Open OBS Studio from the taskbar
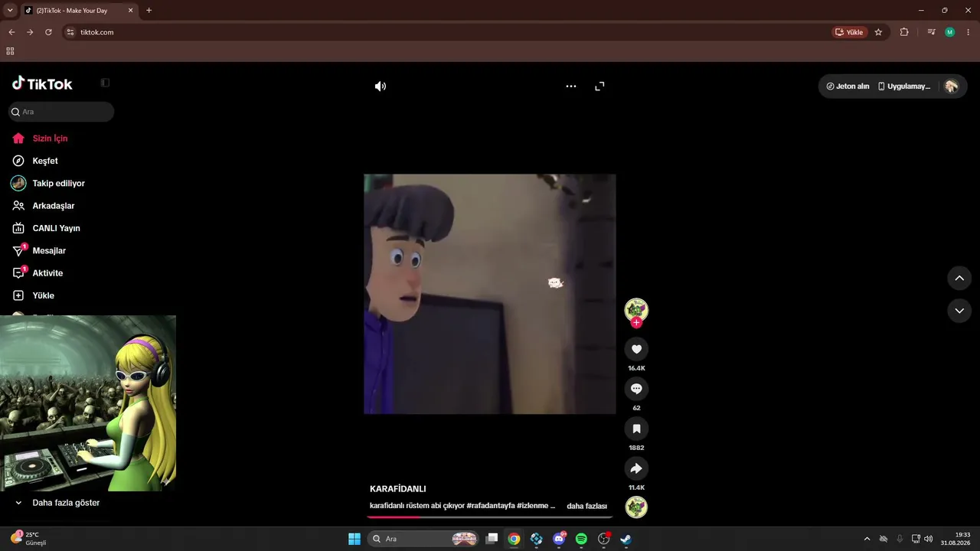The width and height of the screenshot is (980, 551). [603, 539]
